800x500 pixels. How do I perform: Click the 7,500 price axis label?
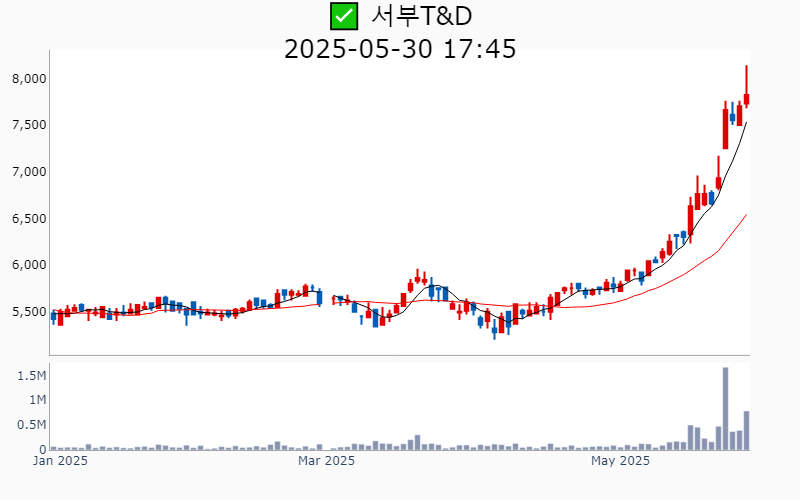[29, 125]
